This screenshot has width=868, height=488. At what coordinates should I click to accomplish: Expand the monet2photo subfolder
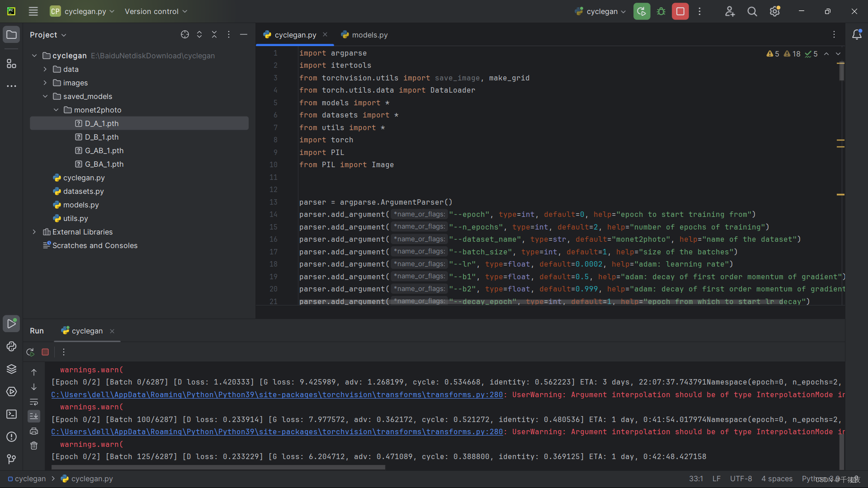[x=56, y=110]
